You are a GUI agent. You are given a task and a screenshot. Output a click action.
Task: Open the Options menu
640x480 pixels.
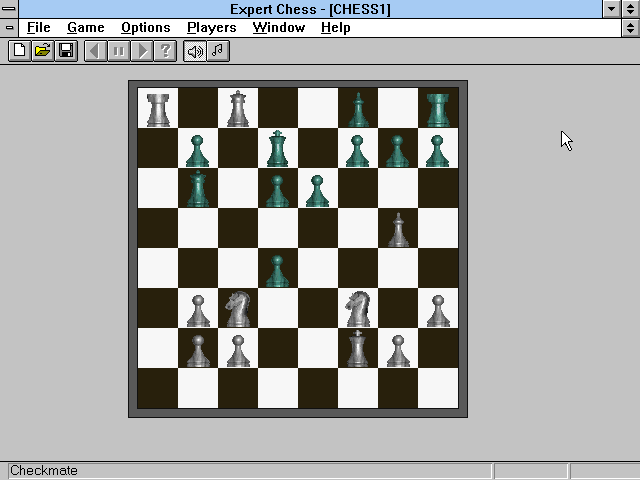point(146,27)
